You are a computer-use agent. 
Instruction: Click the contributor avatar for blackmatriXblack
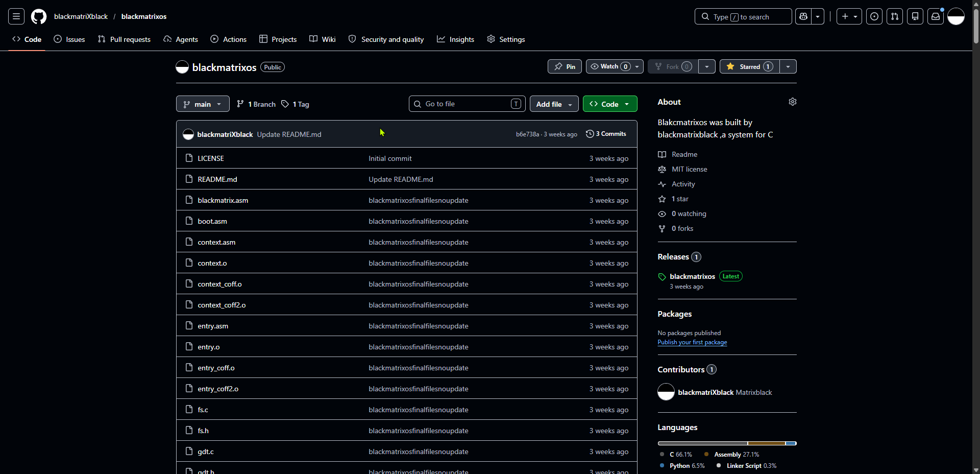pos(666,392)
